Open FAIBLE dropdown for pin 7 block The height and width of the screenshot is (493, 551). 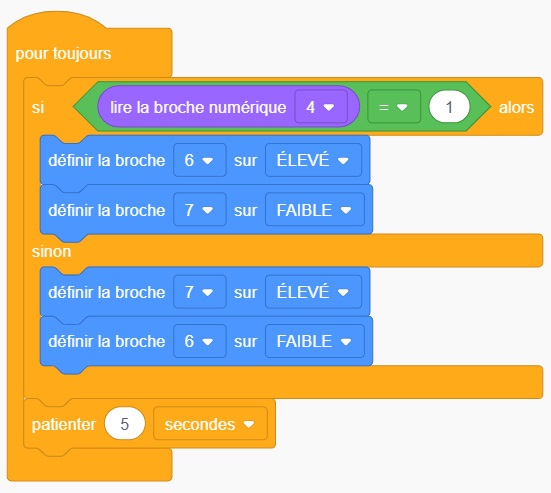pos(315,210)
